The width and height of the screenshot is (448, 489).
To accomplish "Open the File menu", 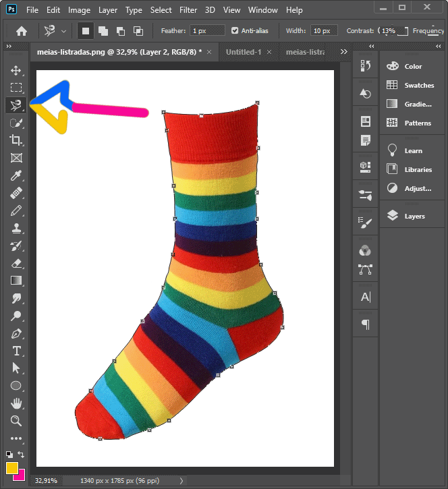I will (32, 10).
